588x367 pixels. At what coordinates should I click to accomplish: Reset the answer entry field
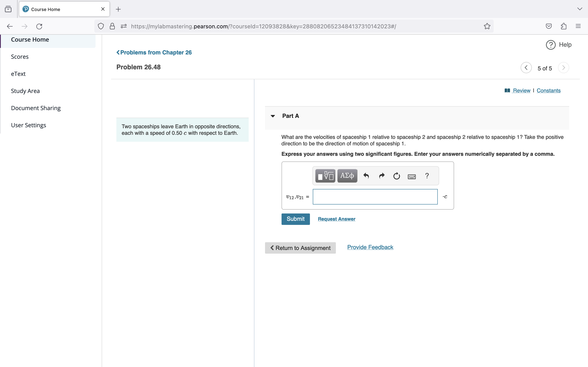pos(396,176)
